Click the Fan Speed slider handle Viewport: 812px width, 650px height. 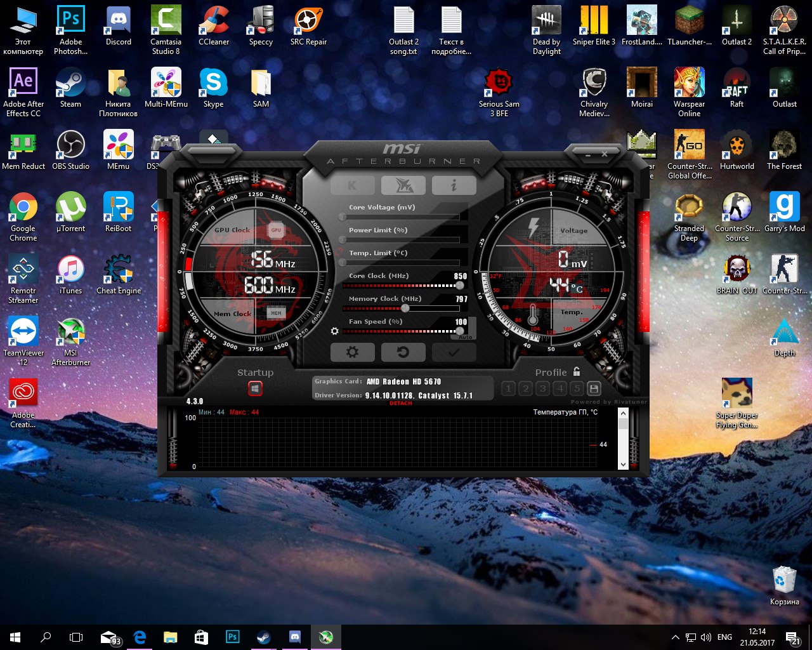coord(459,331)
